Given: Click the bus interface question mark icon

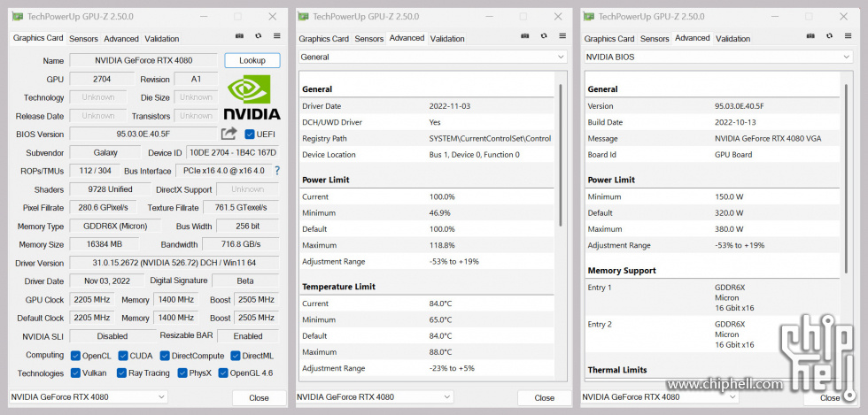Looking at the screenshot, I should pos(277,171).
